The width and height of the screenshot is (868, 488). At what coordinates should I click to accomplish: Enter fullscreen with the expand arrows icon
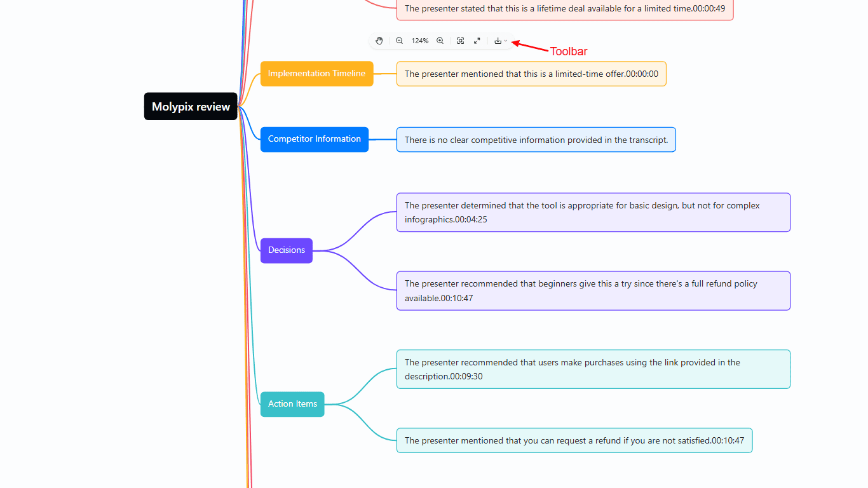(x=477, y=41)
